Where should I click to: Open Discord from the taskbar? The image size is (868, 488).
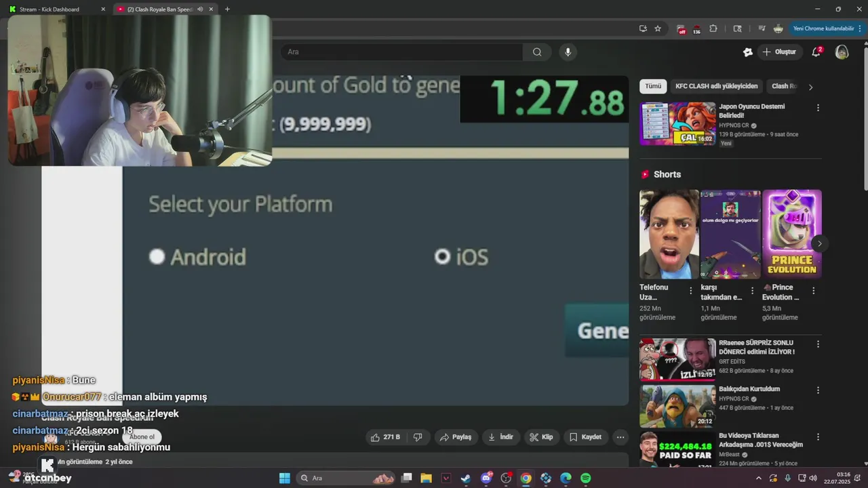click(486, 478)
